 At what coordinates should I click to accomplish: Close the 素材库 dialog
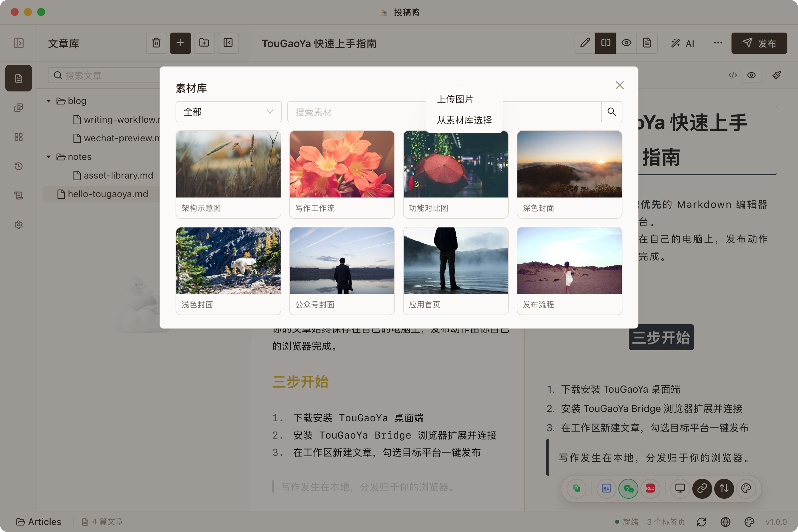click(619, 85)
